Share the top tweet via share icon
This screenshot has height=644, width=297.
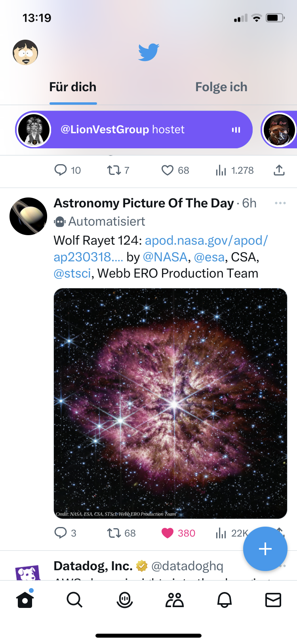point(279,171)
